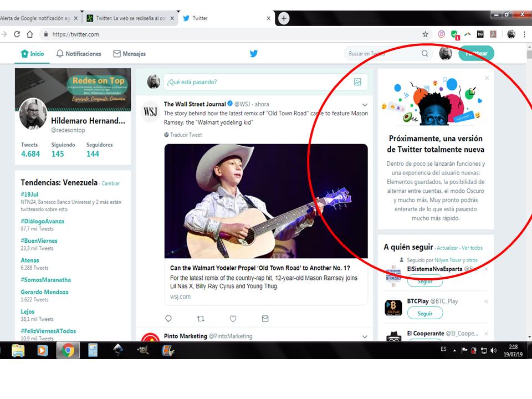Open the Pinto Marketing account name
Screen dimensions: 532x399
[185, 336]
